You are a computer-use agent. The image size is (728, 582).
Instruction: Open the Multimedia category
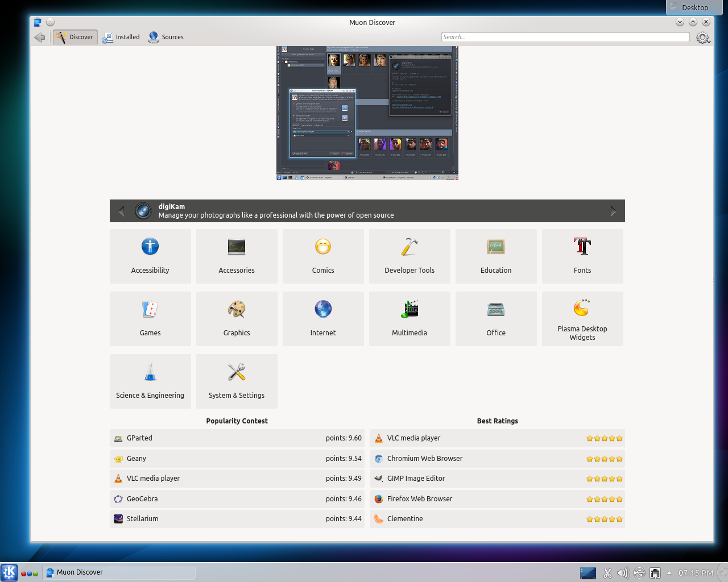tap(409, 319)
